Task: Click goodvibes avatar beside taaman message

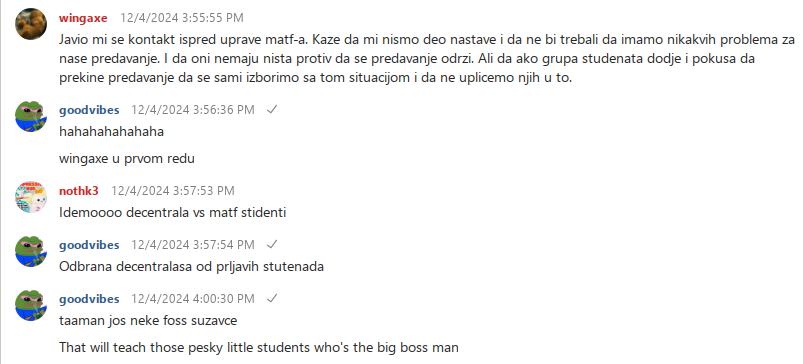Action: [x=32, y=305]
